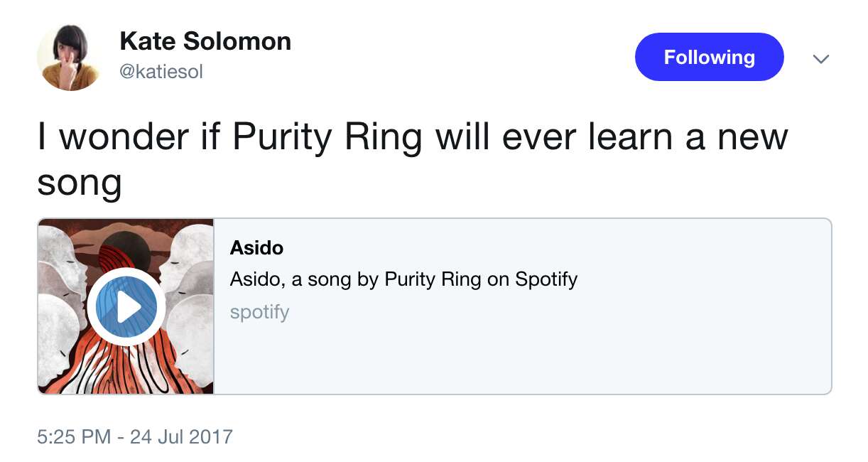Open the Asido card title
The width and height of the screenshot is (868, 462).
click(x=256, y=248)
